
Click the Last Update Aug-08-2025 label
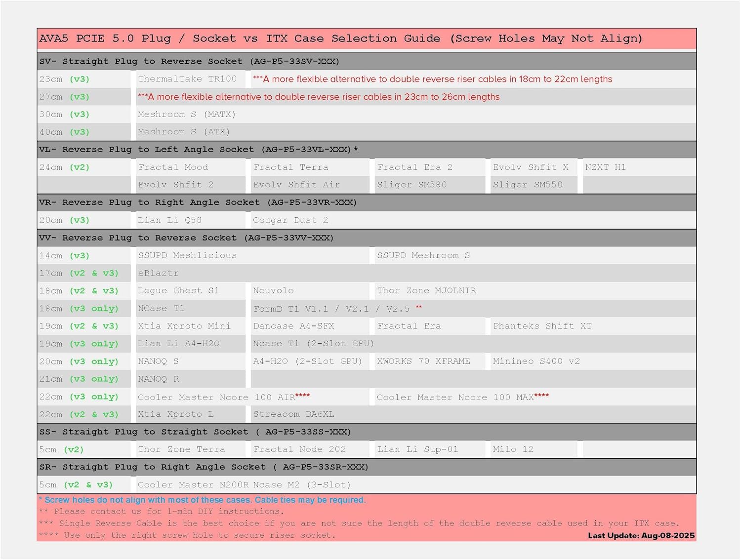click(641, 536)
